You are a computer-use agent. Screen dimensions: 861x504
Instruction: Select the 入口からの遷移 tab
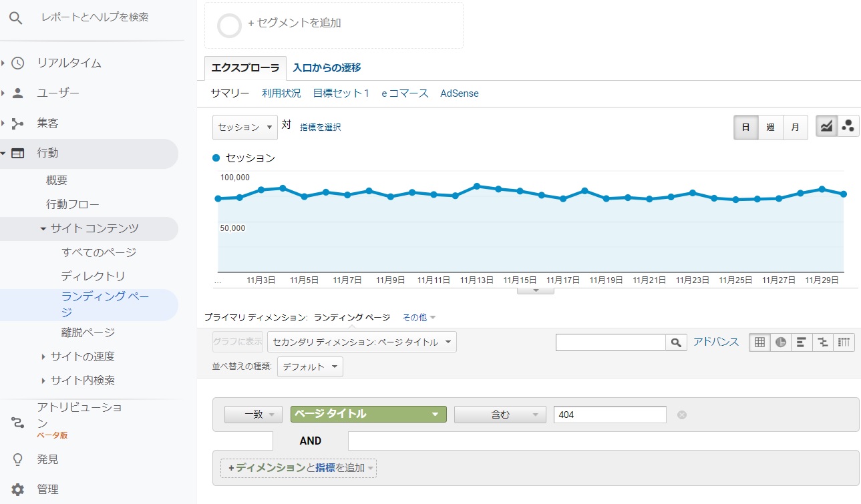pos(327,67)
